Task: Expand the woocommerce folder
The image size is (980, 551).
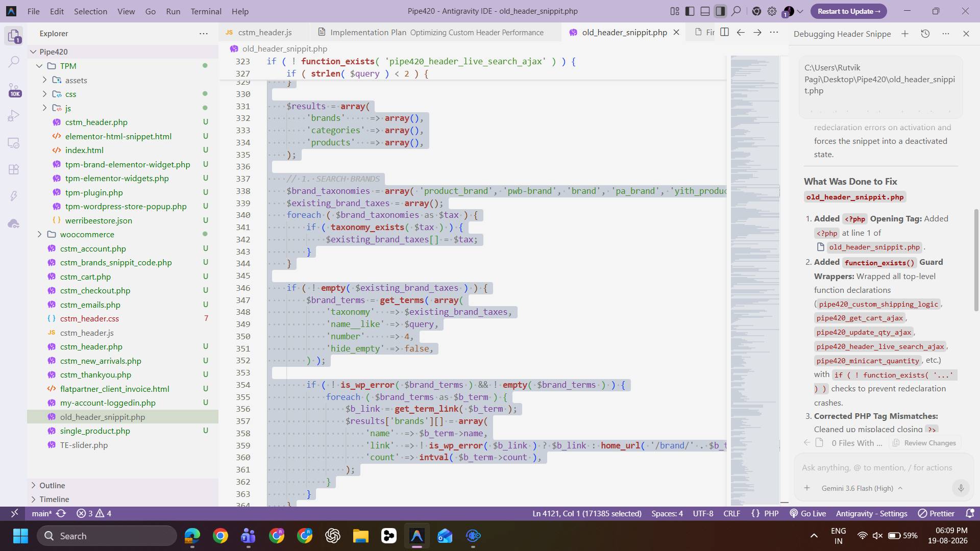Action: pos(39,235)
